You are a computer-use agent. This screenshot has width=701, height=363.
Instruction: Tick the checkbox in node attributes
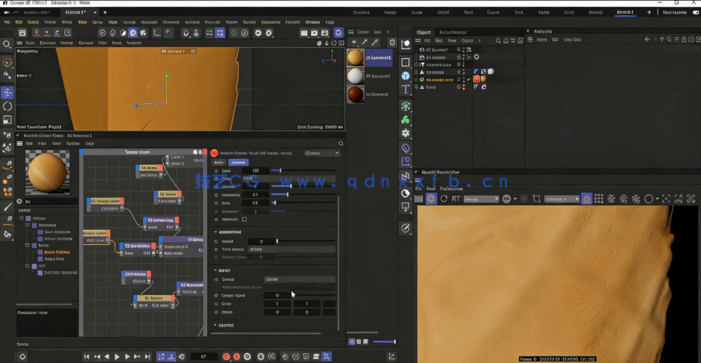pos(244,219)
